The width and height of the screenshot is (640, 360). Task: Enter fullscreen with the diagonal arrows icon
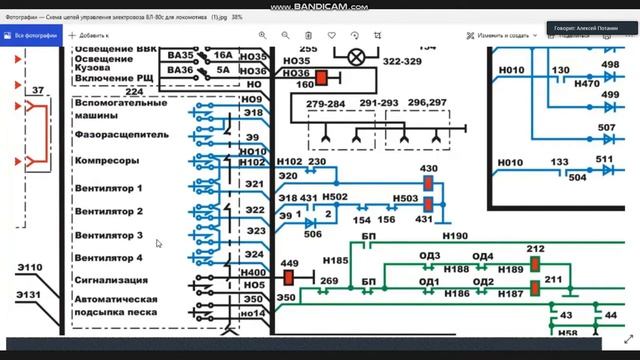point(629,339)
